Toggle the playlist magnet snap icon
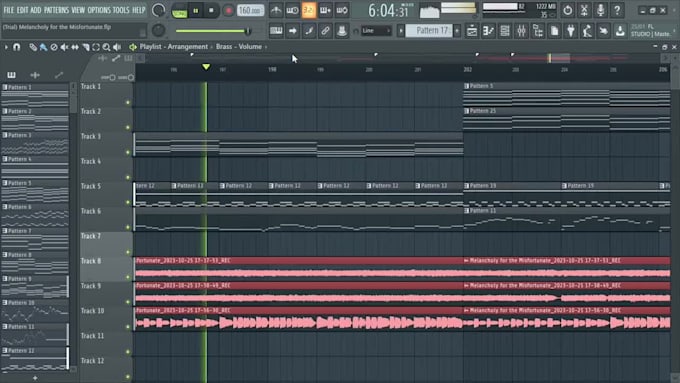Screen dimensions: 680x383 coord(16,47)
